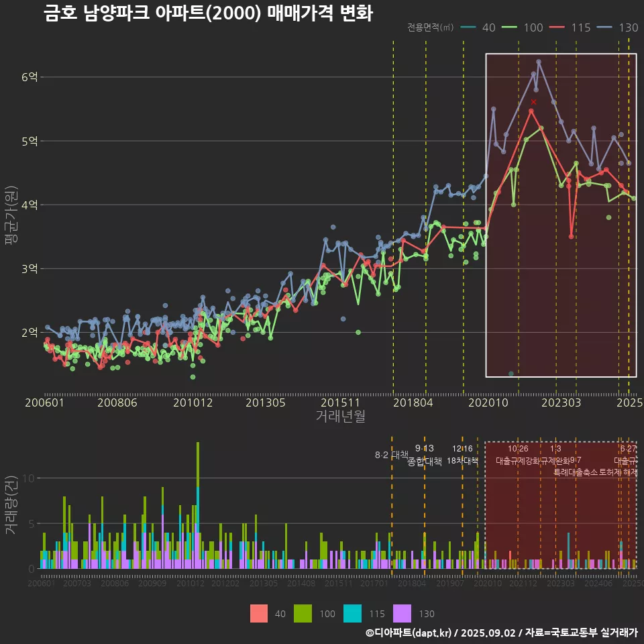The height and width of the screenshot is (644, 644).
Task: Click the '10' volume axis label
Action: point(29,478)
